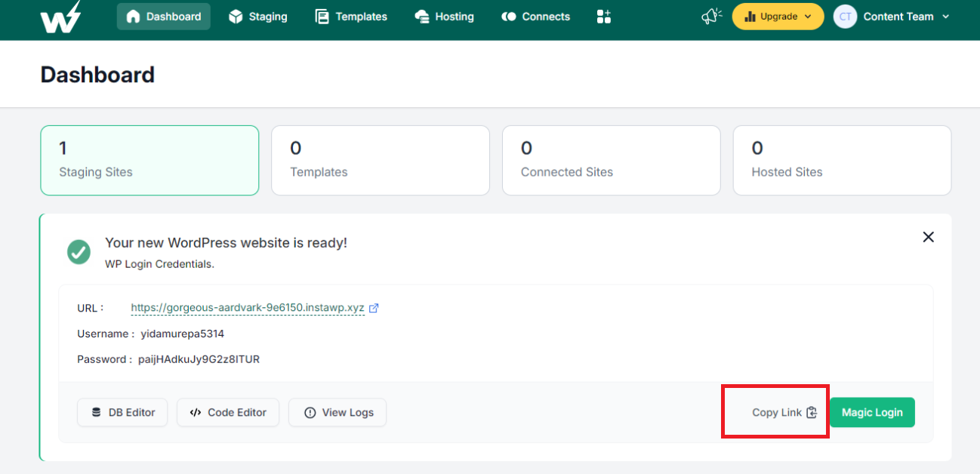This screenshot has height=474, width=980.
Task: Select the Hosted Sites stat card
Action: pyautogui.click(x=842, y=160)
